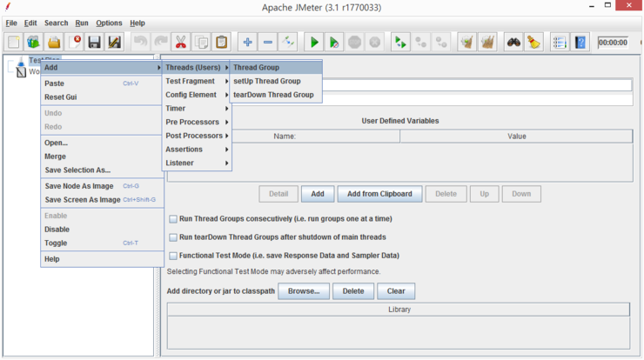Click the Shutdown test icon

[x=374, y=43]
